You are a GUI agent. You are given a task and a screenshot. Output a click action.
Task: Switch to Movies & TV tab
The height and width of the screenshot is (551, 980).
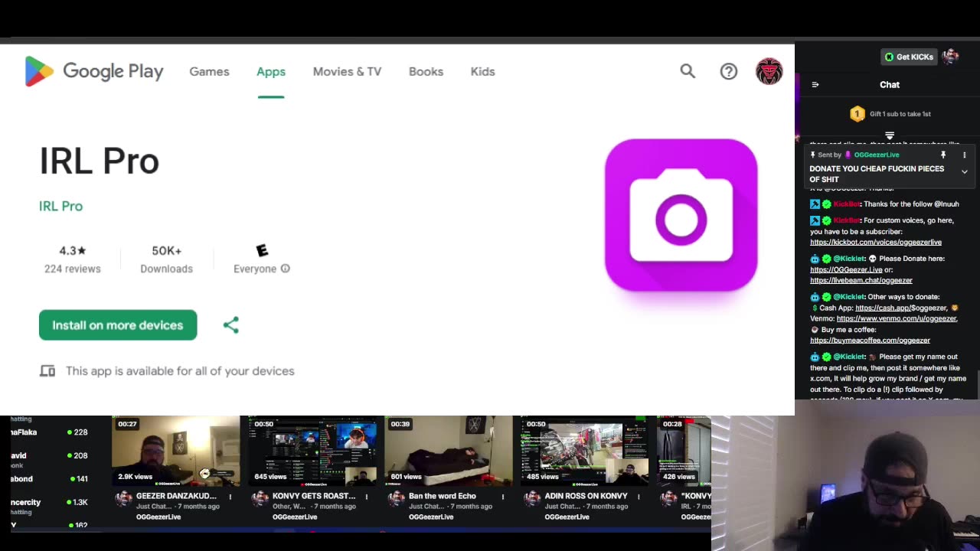[x=347, y=71]
